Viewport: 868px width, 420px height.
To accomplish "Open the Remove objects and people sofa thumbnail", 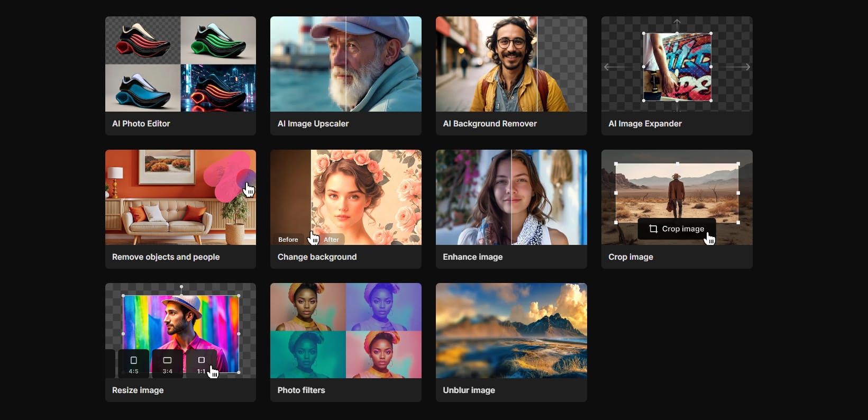I will (180, 197).
